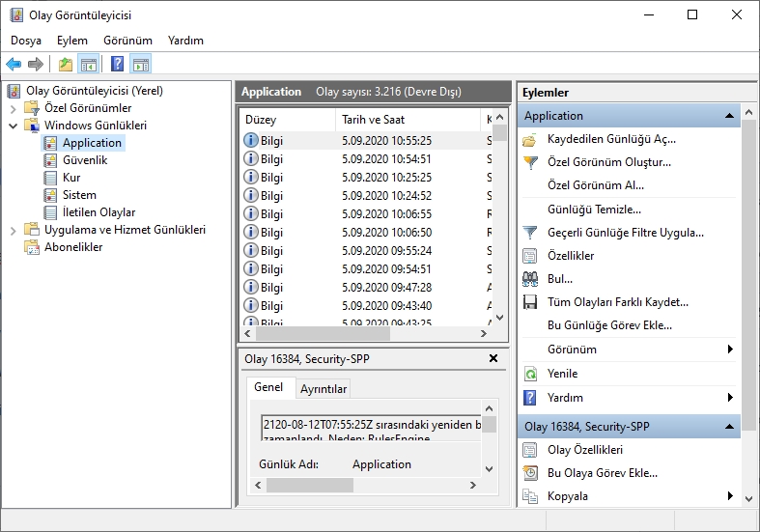760x532 pixels.
Task: Toggle the console tree show/hide toolbar icon
Action: pos(89,64)
